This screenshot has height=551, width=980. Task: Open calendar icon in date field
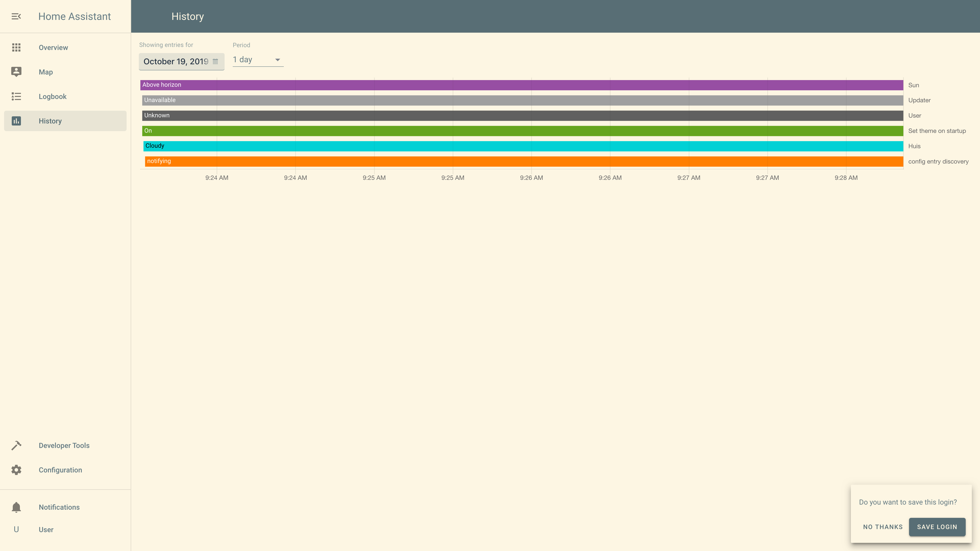pyautogui.click(x=215, y=61)
